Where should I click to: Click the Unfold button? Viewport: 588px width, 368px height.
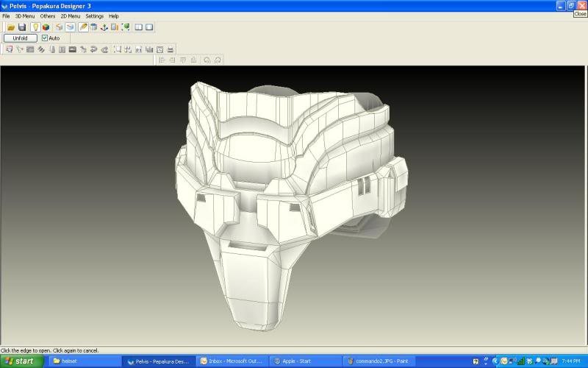(21, 38)
